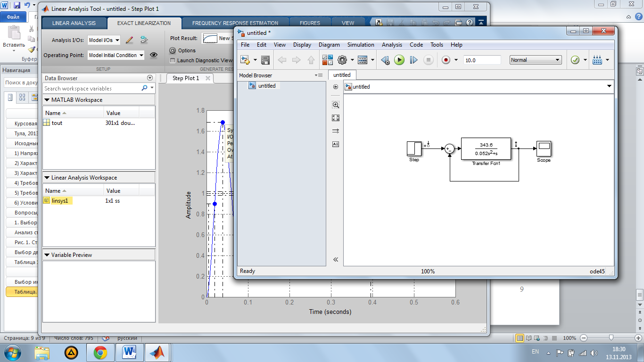Viewport: 644px width, 362px height.
Task: Click the disabled Stop simulation button
Action: (x=428, y=60)
